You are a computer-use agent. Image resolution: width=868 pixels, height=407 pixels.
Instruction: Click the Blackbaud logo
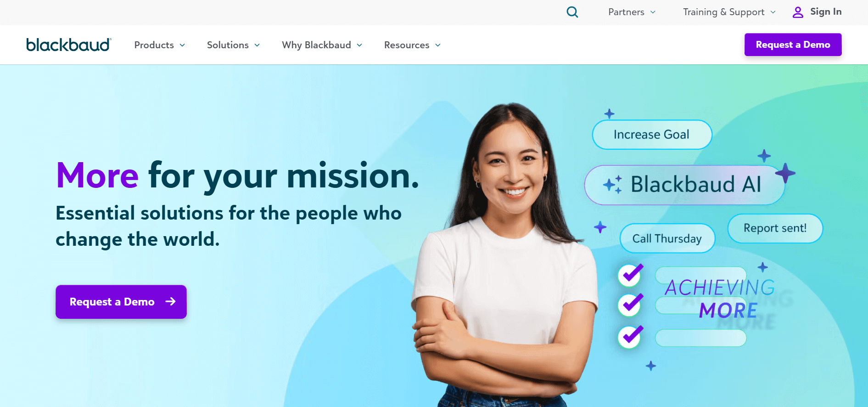pos(69,45)
